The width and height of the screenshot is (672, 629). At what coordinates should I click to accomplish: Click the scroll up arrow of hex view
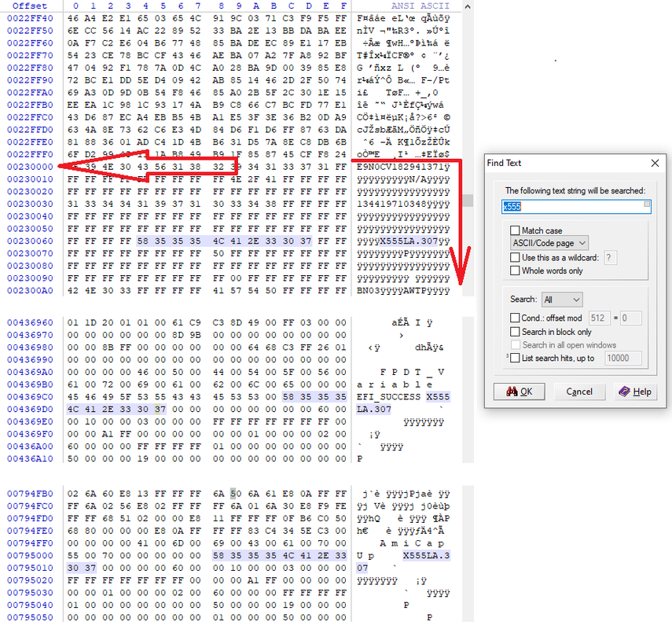468,6
